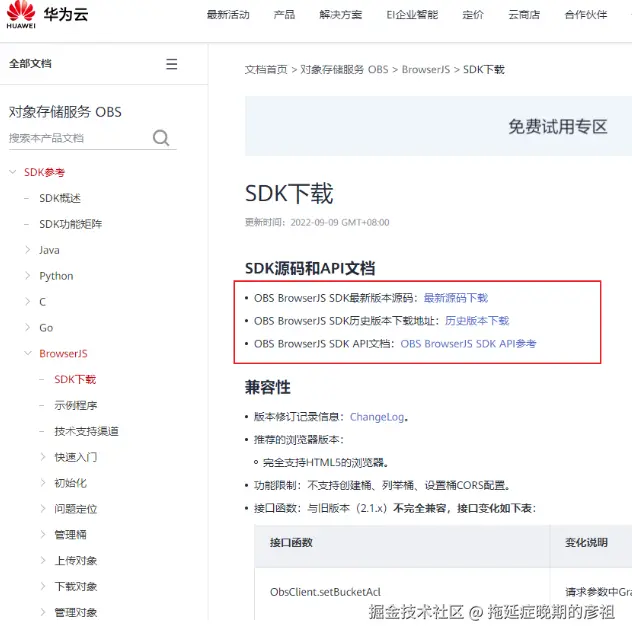Select 示例程序 in sidebar
The image size is (632, 638).
click(x=76, y=405)
